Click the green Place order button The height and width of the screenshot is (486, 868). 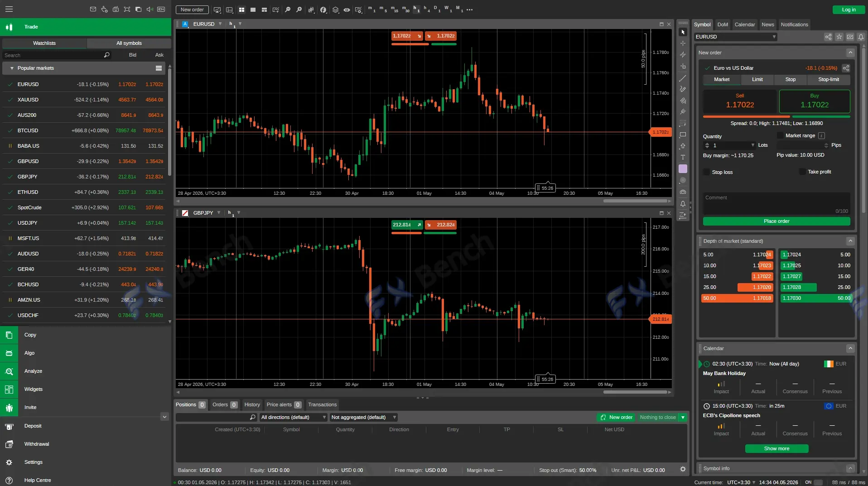pyautogui.click(x=776, y=221)
